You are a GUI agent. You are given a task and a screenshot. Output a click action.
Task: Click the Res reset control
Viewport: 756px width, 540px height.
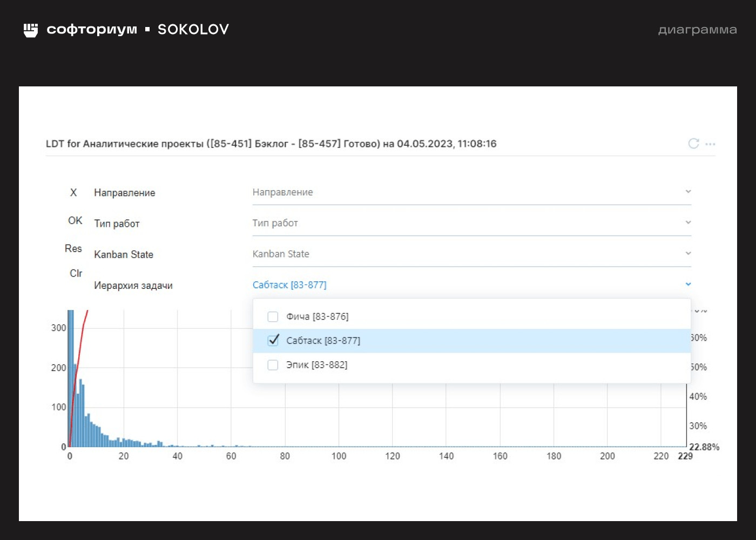(73, 248)
